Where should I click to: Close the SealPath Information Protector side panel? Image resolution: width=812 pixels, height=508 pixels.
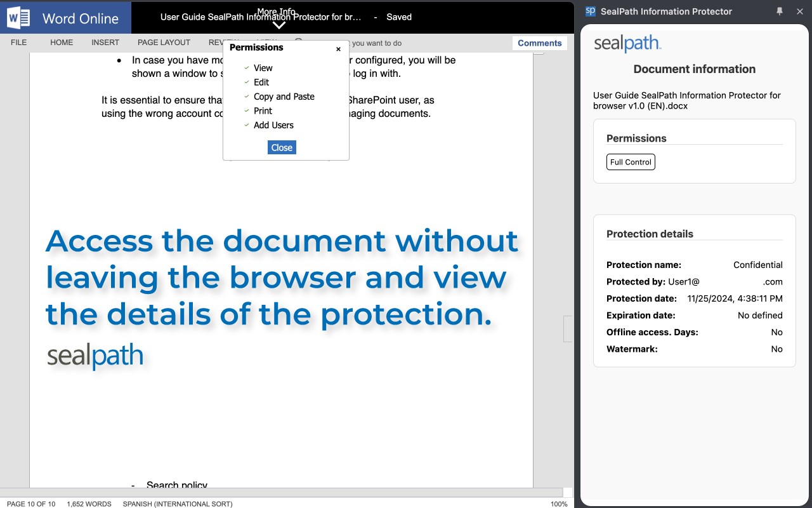coord(800,11)
